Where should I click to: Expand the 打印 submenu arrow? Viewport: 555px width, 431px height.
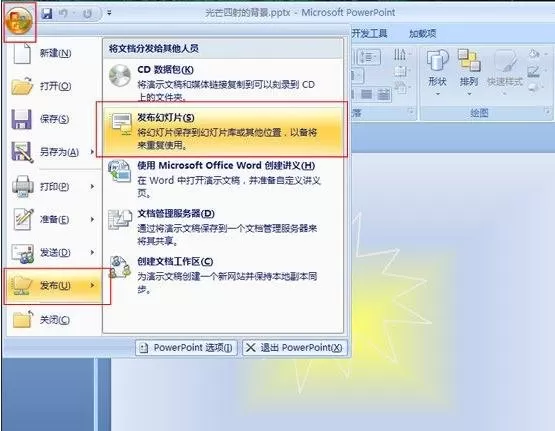[x=92, y=186]
